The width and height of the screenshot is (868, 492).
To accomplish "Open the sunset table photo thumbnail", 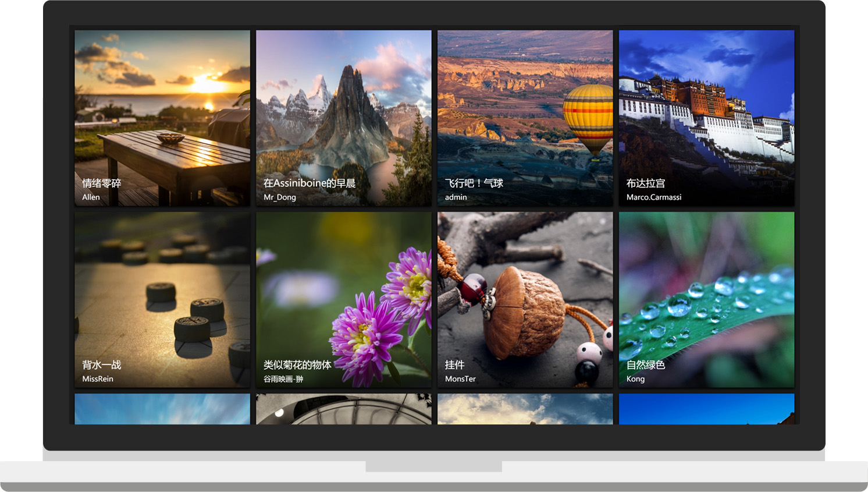I will 162,118.
